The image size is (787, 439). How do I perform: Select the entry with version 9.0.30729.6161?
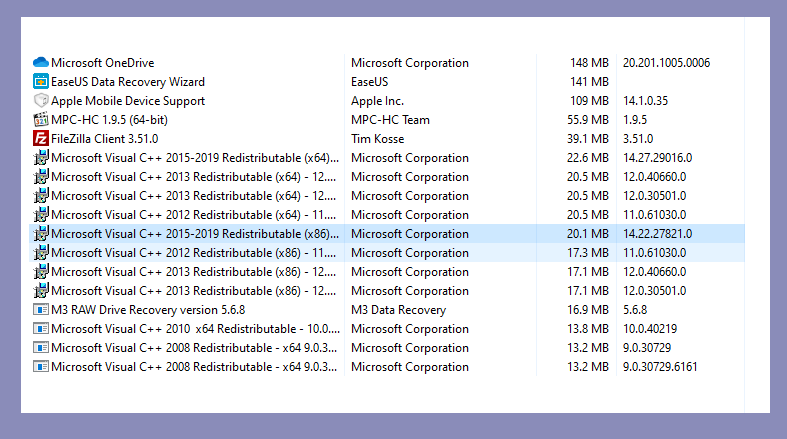[x=387, y=367]
